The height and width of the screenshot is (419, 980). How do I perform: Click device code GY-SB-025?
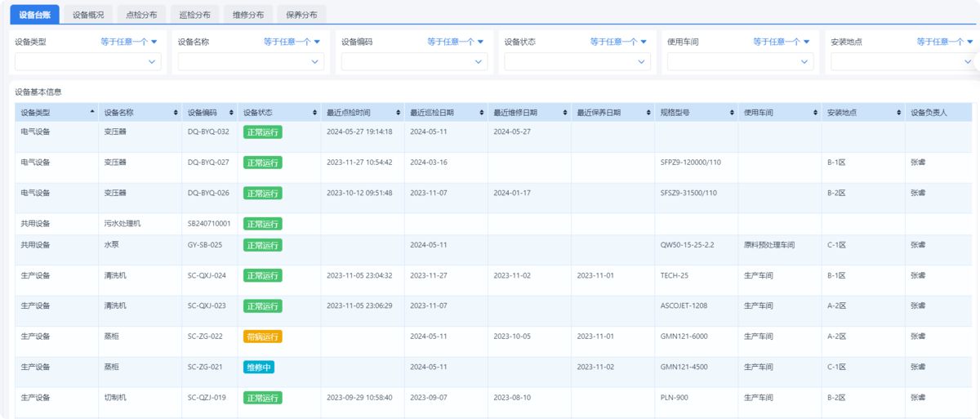(x=206, y=244)
